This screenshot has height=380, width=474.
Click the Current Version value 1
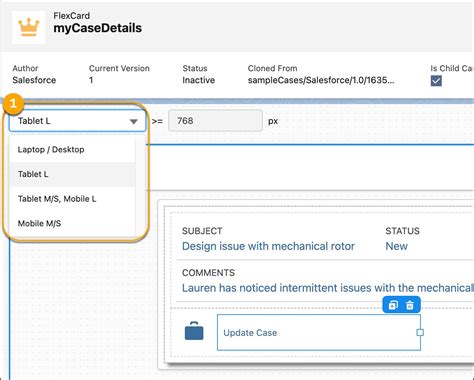(x=91, y=80)
